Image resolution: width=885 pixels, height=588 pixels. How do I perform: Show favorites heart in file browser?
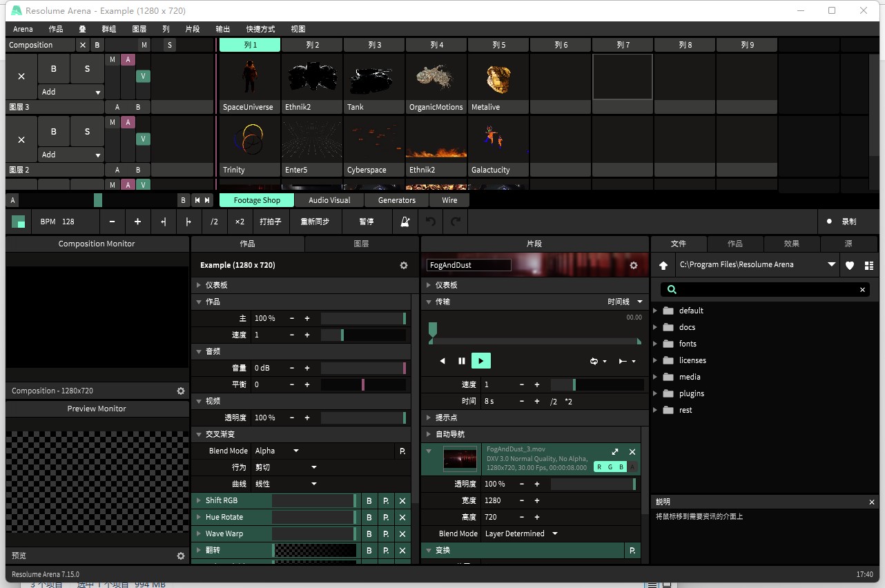point(850,265)
